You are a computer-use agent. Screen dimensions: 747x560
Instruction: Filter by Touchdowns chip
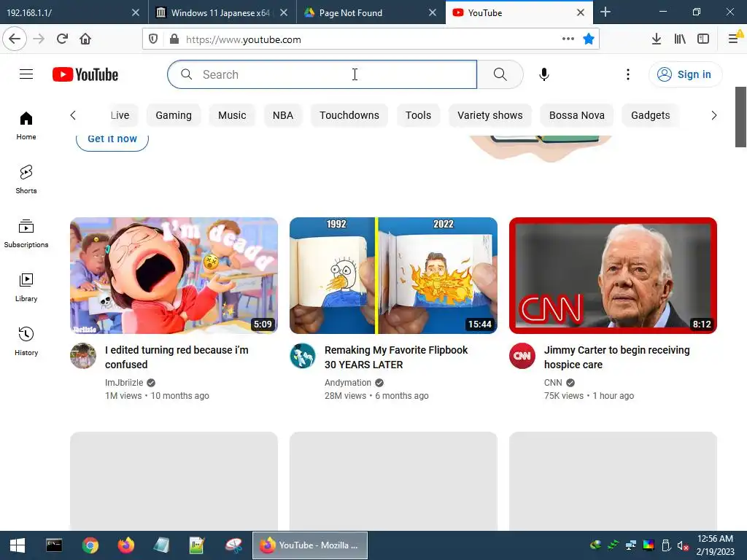coord(349,115)
